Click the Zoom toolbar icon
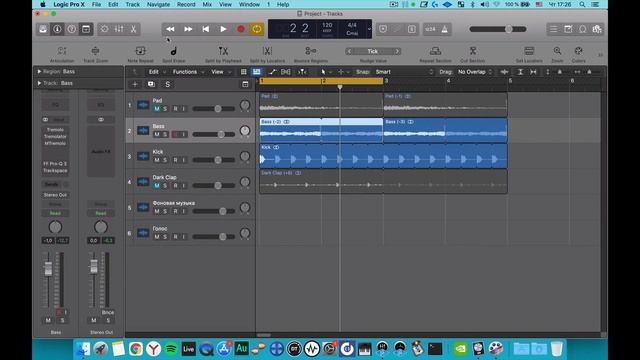Screen dimensions: 640x360 557,51
